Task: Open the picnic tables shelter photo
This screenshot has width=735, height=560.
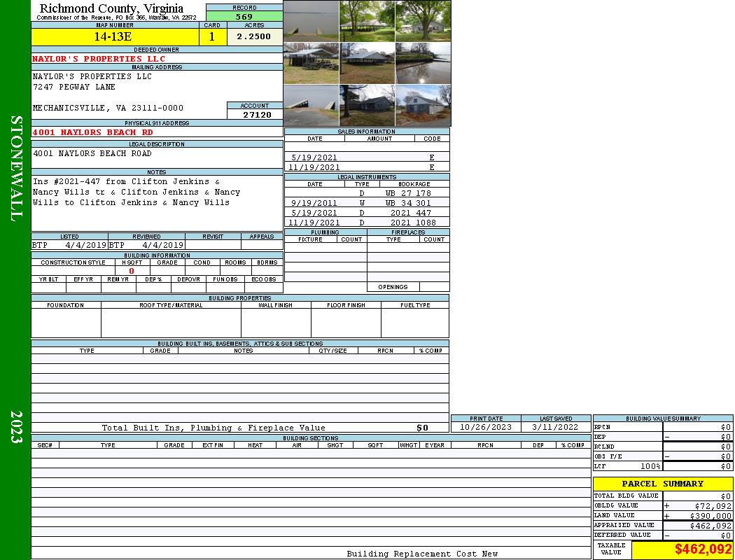Action: pos(311,64)
